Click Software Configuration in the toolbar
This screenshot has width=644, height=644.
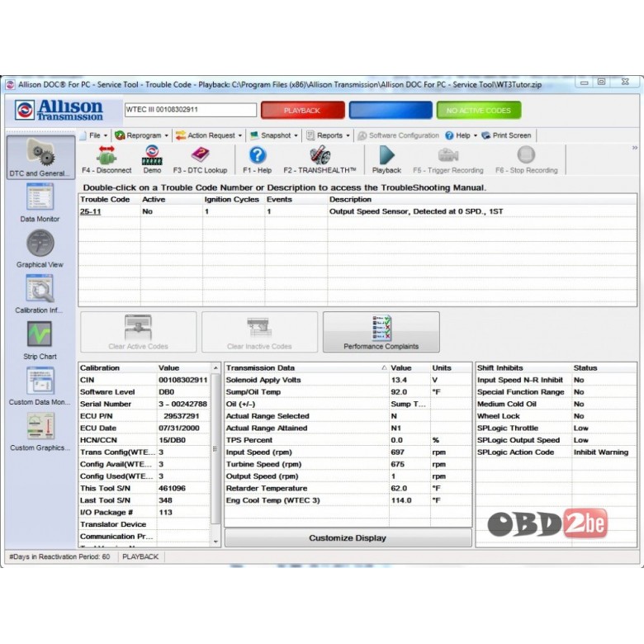(x=399, y=135)
